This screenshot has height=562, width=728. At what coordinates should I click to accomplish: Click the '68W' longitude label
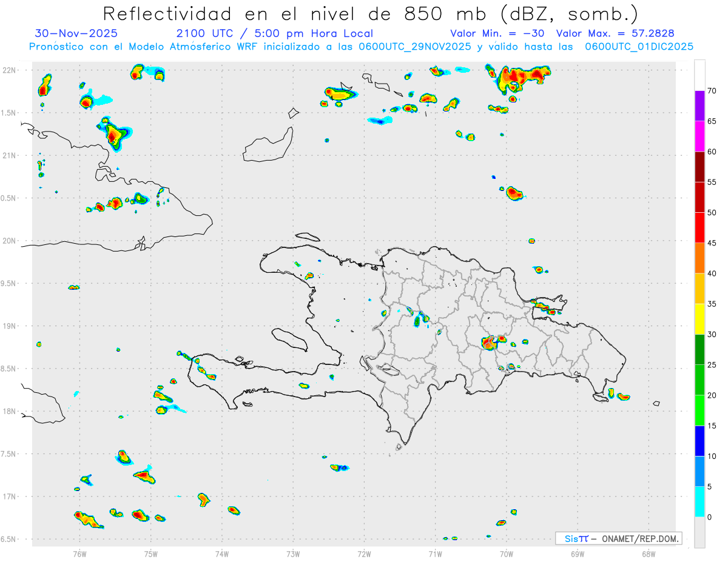649,554
